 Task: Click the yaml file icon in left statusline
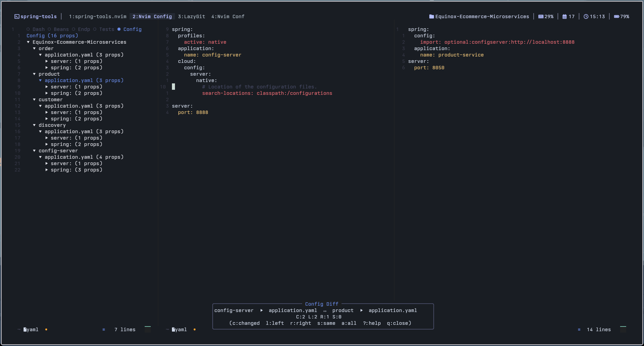coord(25,330)
